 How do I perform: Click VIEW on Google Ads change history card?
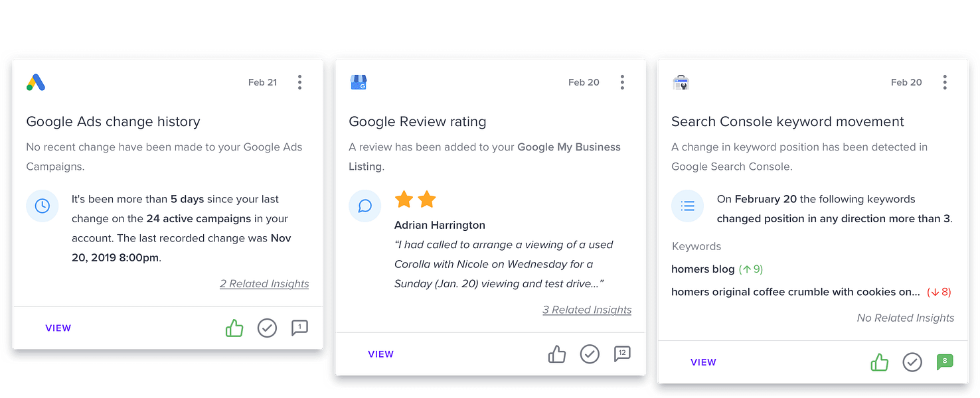[58, 328]
